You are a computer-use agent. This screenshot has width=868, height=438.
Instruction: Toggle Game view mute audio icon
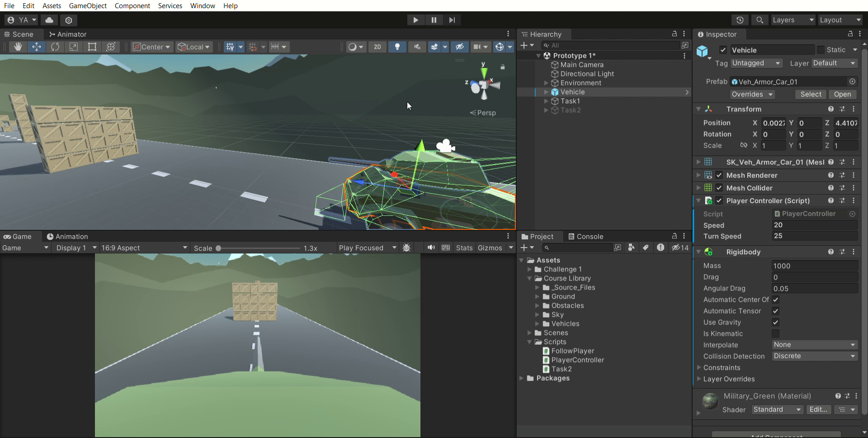click(x=431, y=248)
